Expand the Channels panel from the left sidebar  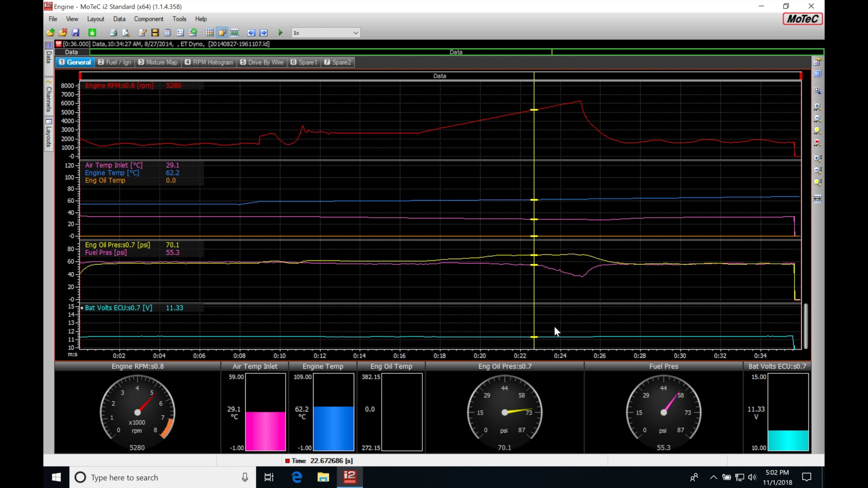click(x=48, y=96)
